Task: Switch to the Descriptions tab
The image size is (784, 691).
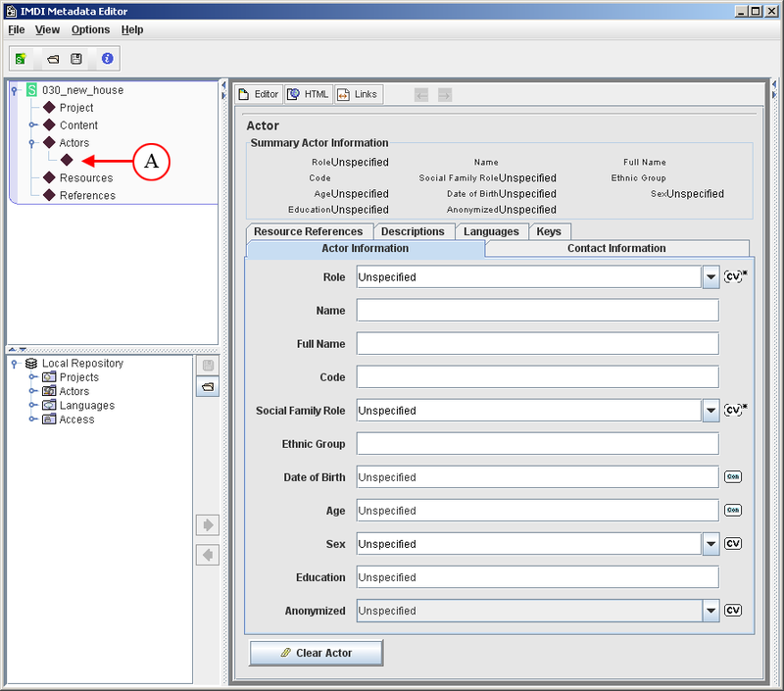Action: click(x=413, y=231)
